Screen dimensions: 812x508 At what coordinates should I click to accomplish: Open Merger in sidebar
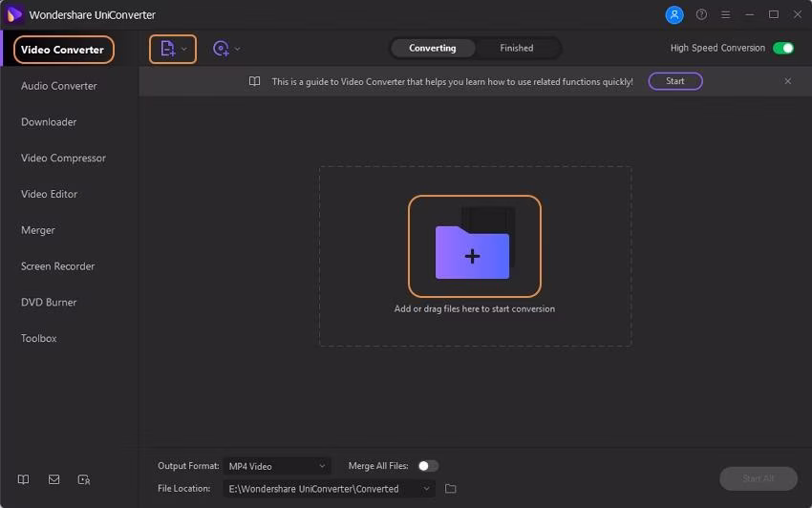click(38, 230)
